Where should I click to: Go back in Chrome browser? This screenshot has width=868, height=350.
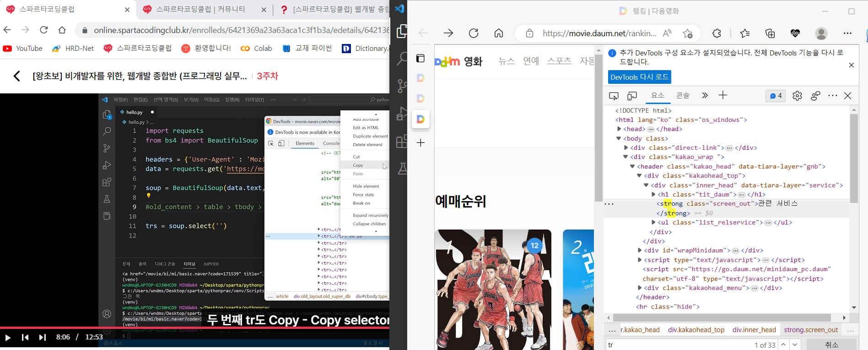pos(7,30)
